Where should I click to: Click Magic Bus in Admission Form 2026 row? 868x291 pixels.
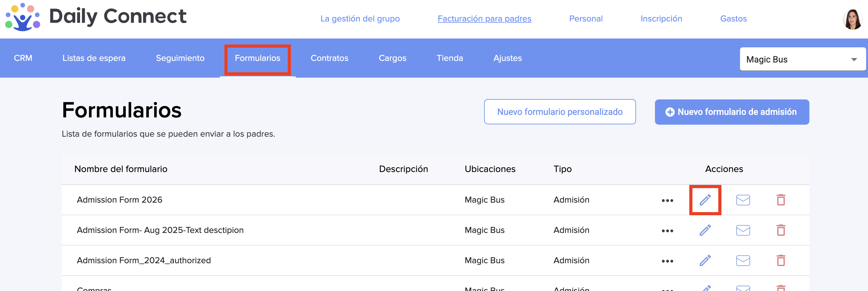pos(484,200)
